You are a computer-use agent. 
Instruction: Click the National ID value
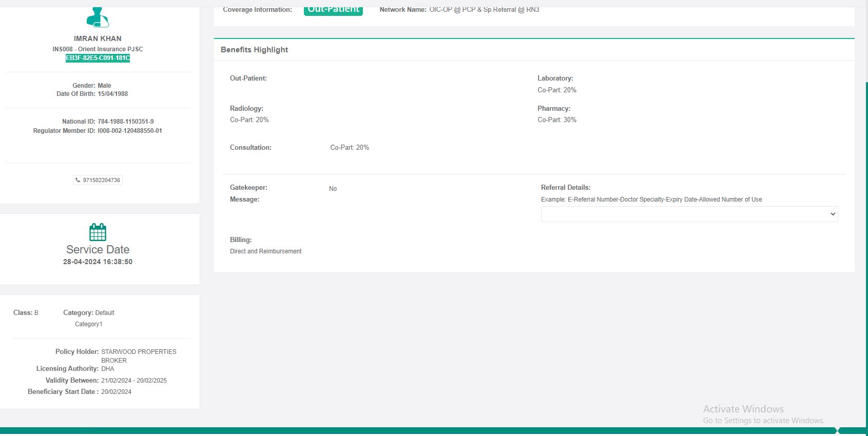pos(126,122)
